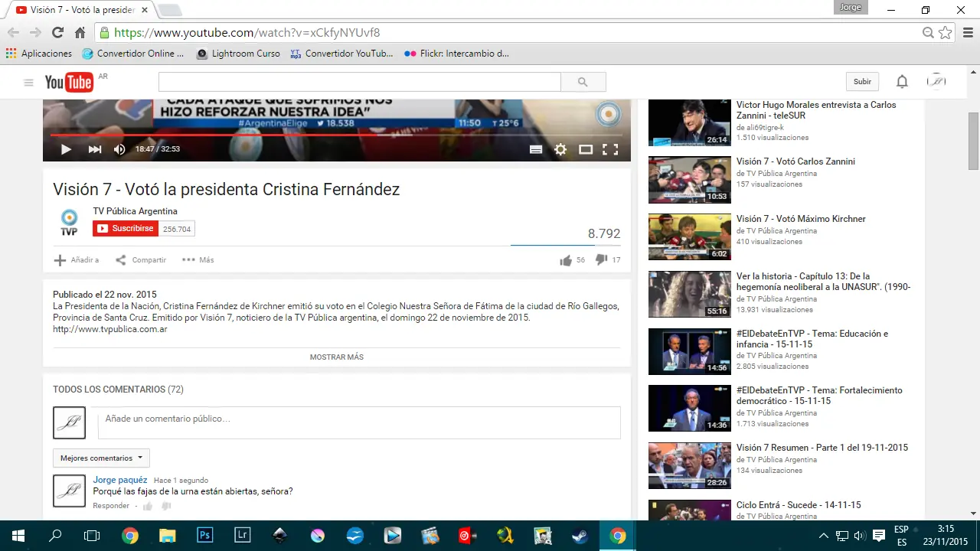This screenshot has height=551, width=980.
Task: Open the tvpublica.com.ar link
Action: tap(110, 329)
